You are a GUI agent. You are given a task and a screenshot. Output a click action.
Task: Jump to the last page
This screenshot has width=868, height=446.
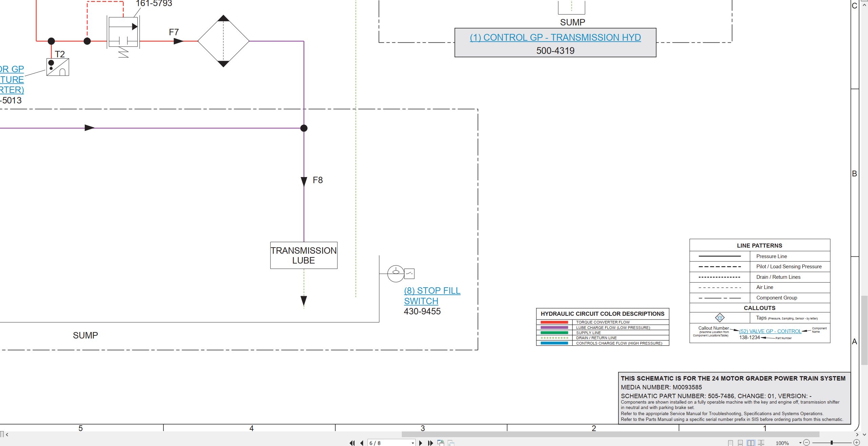tap(431, 443)
